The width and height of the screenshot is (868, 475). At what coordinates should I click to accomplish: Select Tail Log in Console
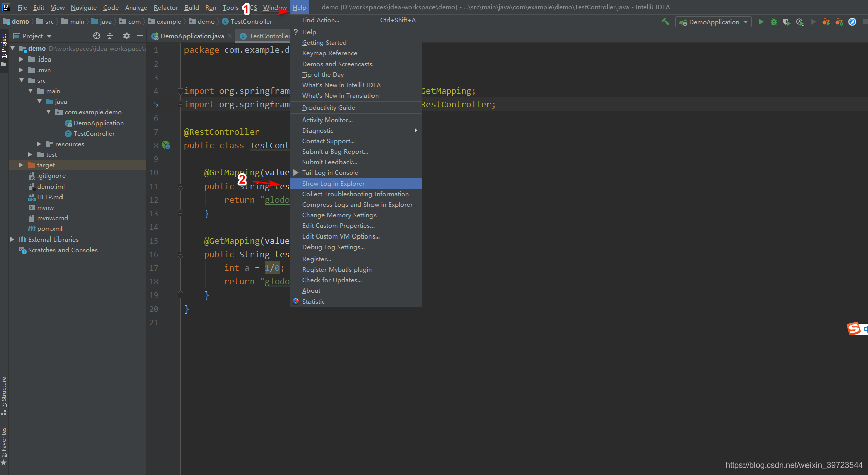click(356, 172)
